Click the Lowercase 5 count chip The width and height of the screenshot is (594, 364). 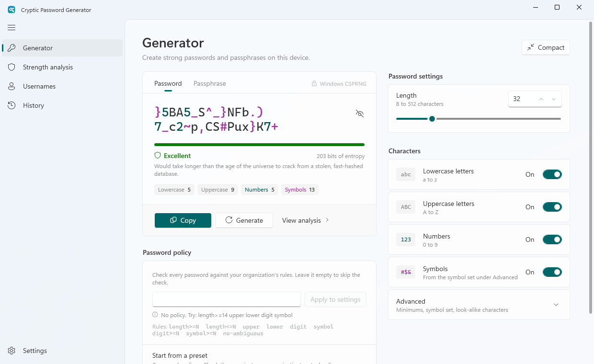[174, 190]
